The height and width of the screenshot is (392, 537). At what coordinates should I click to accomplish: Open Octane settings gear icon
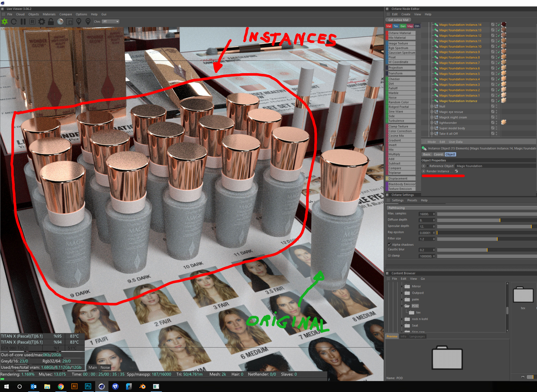(x=42, y=22)
